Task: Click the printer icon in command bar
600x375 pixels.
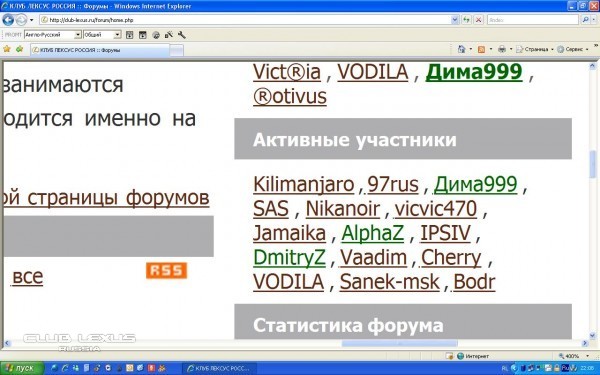Action: point(502,49)
